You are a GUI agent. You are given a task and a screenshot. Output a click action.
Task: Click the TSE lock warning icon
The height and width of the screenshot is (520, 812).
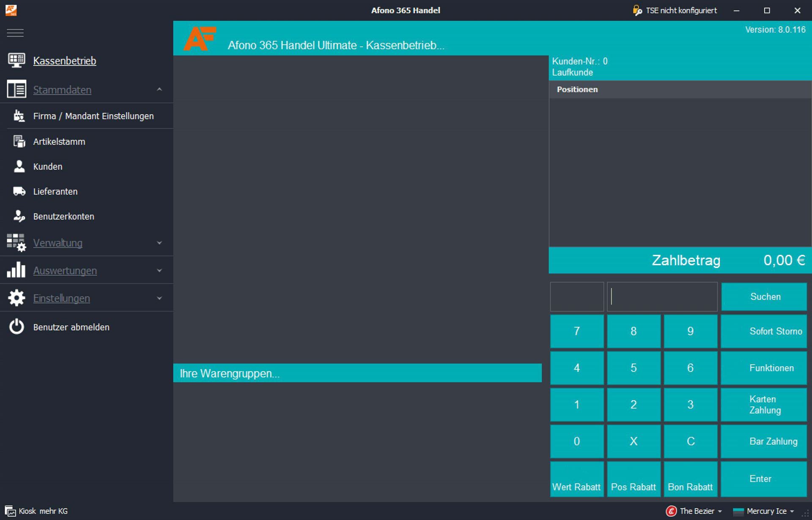click(637, 10)
